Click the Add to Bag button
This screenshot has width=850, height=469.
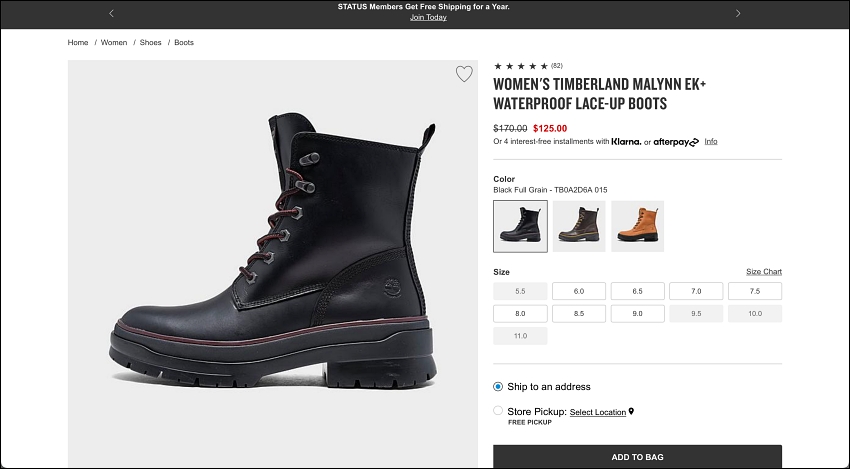[x=638, y=457]
